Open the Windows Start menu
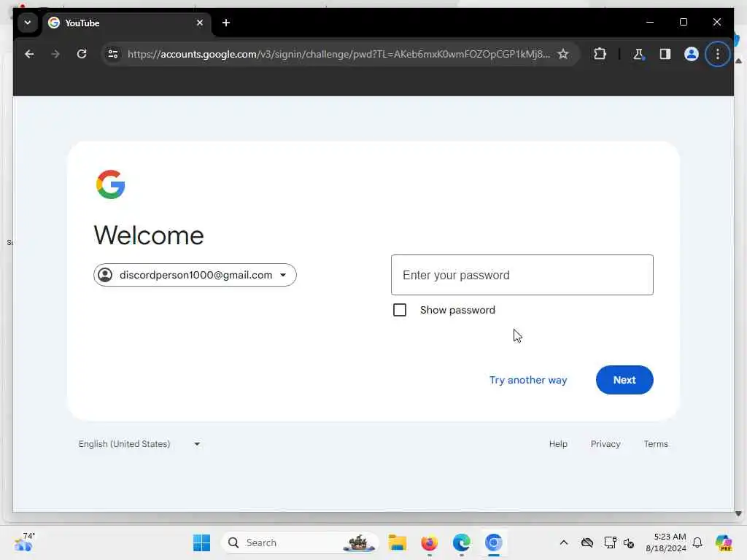747x560 pixels. 201,542
